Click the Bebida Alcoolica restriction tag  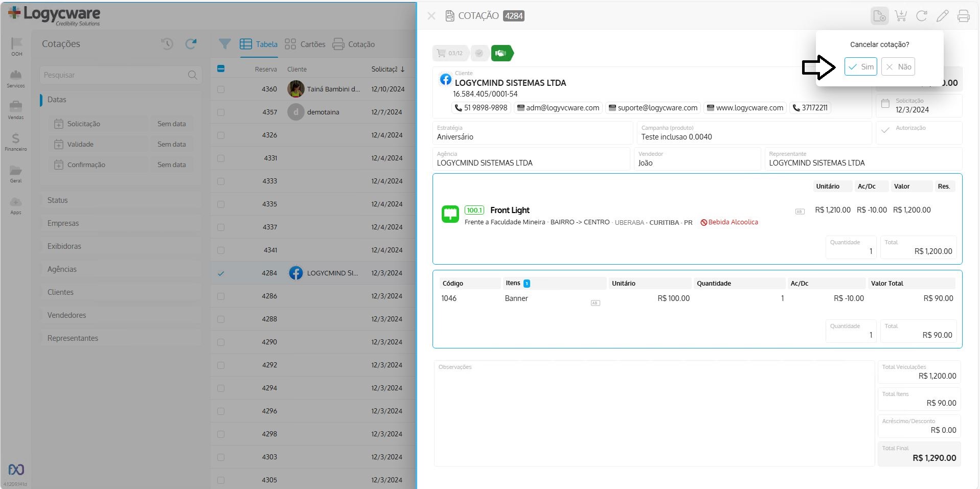[x=730, y=222]
